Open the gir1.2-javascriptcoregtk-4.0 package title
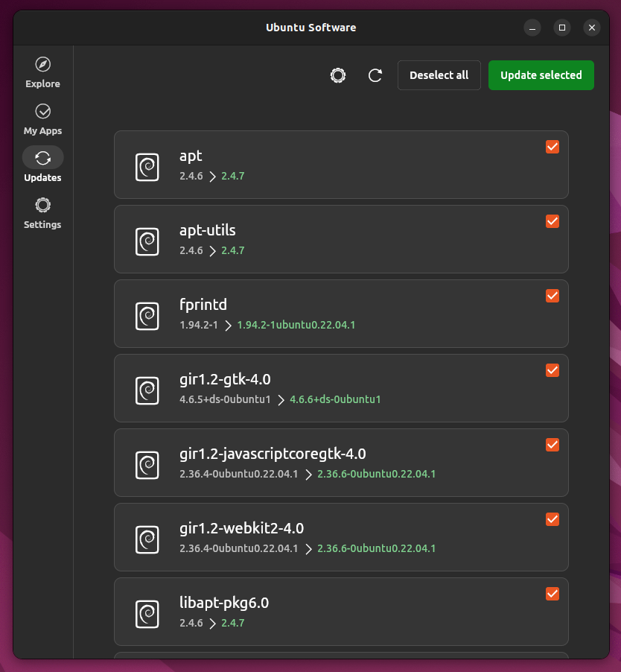 pos(273,454)
